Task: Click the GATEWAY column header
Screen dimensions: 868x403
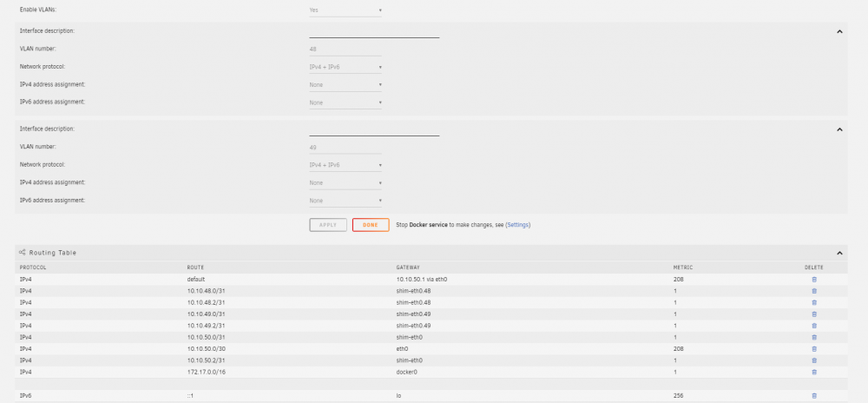Action: [x=408, y=268]
